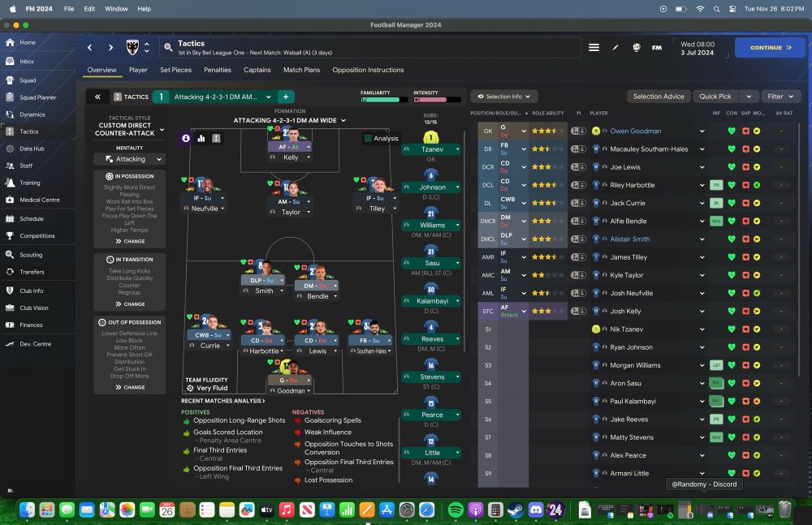Open Club Vision in sidebar
The height and width of the screenshot is (525, 812).
tap(33, 308)
